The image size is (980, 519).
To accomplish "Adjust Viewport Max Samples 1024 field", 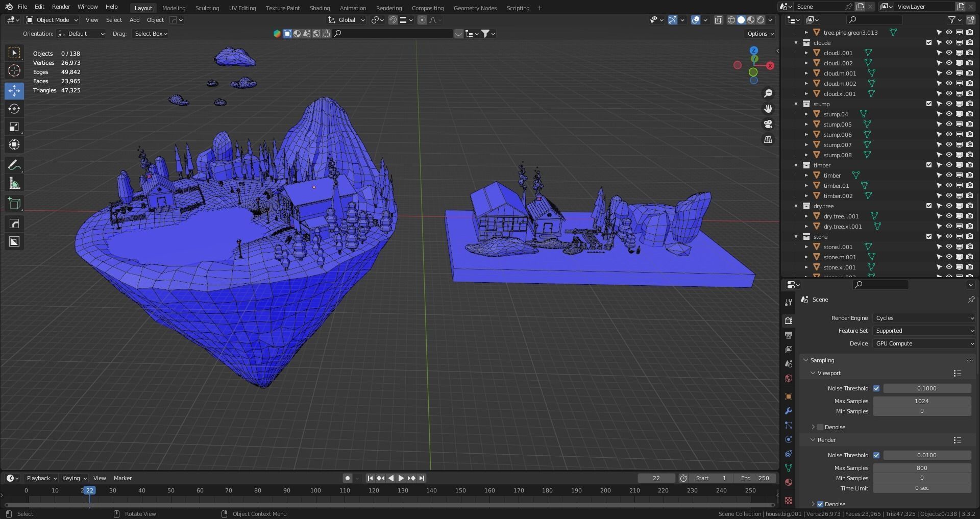I will coord(922,401).
